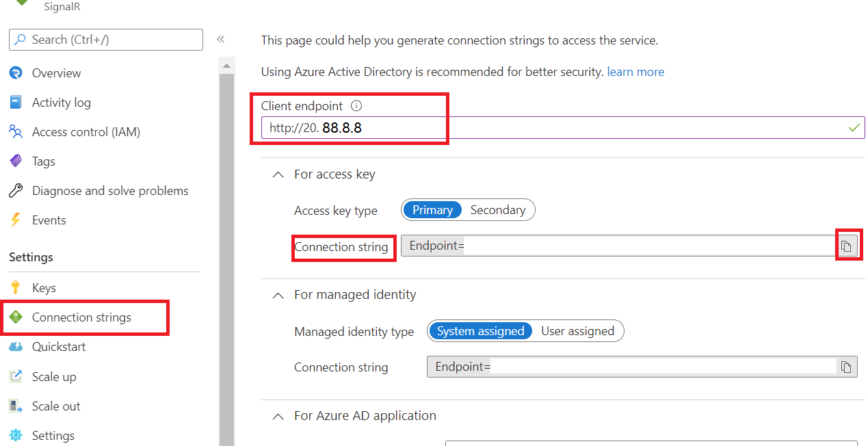Switch to User assigned managed identity

click(x=578, y=330)
